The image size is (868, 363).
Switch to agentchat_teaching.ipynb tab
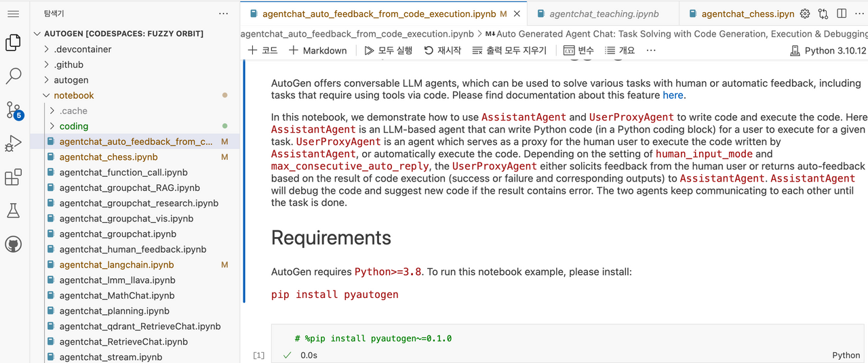[595, 14]
